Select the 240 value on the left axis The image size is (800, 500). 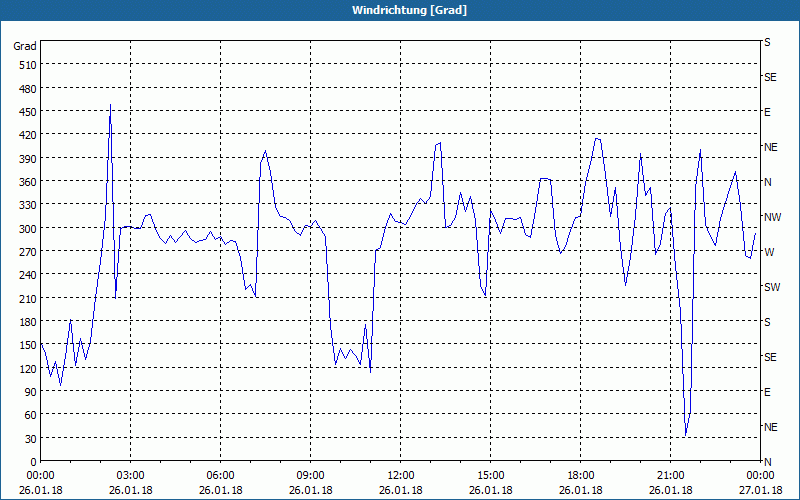(28, 275)
